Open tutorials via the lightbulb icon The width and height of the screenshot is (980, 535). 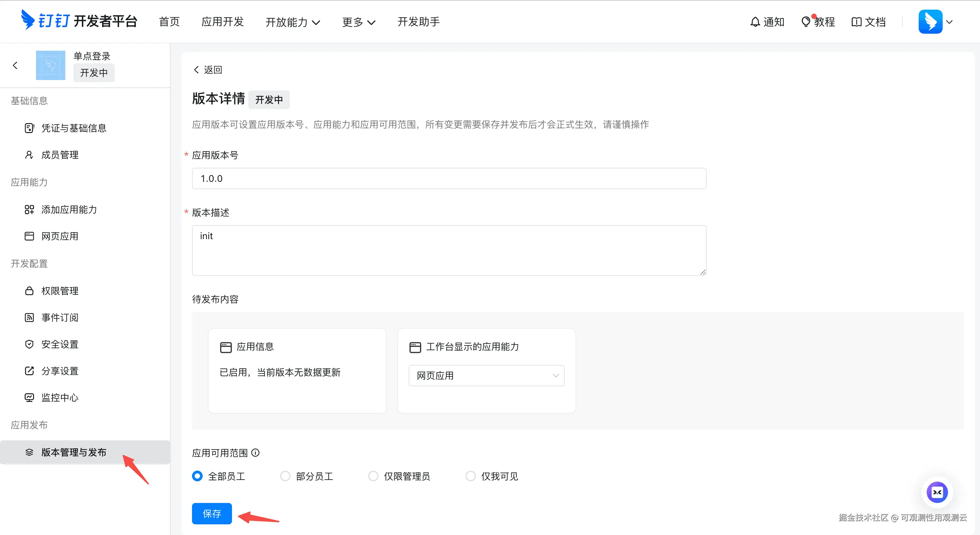805,22
